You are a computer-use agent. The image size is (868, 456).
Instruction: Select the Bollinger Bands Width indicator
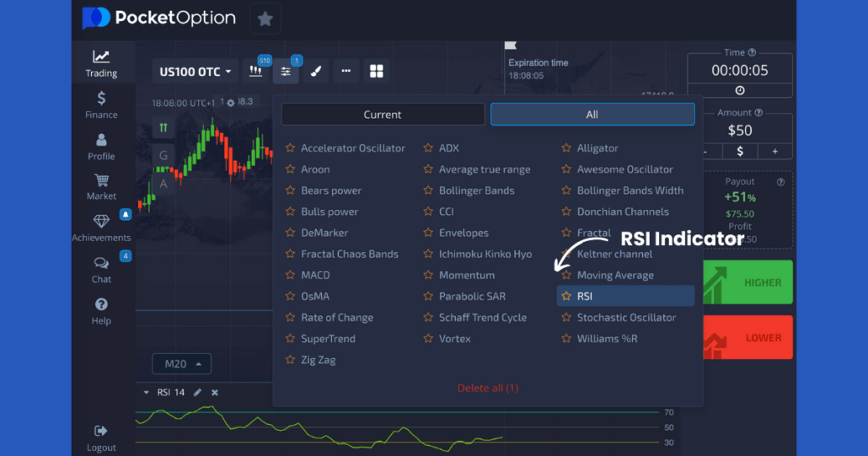pos(630,190)
